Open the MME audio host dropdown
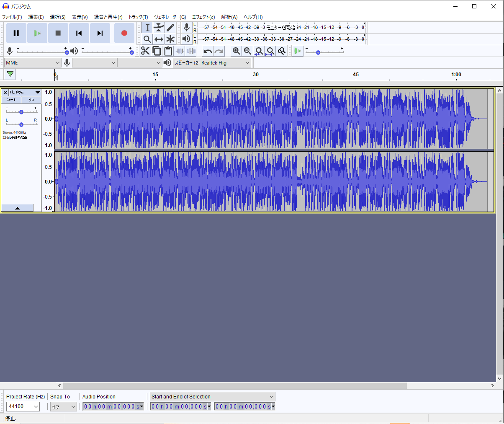Image resolution: width=504 pixels, height=424 pixels. pyautogui.click(x=33, y=63)
